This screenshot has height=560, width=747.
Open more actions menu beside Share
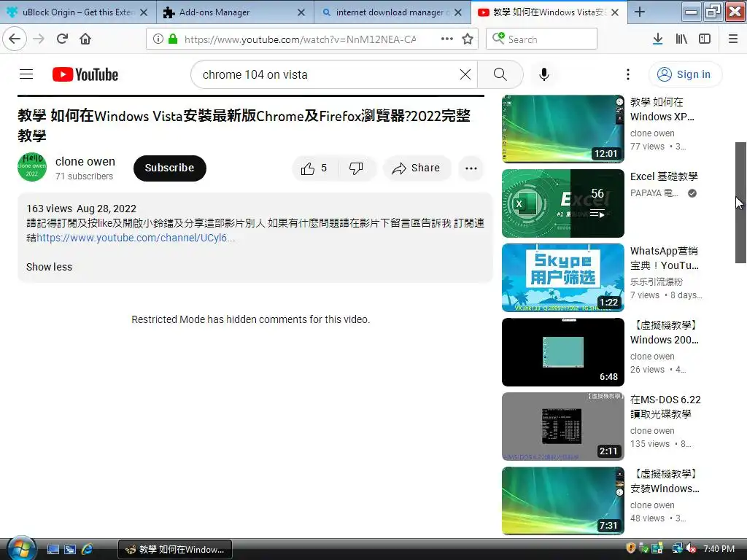tap(471, 168)
